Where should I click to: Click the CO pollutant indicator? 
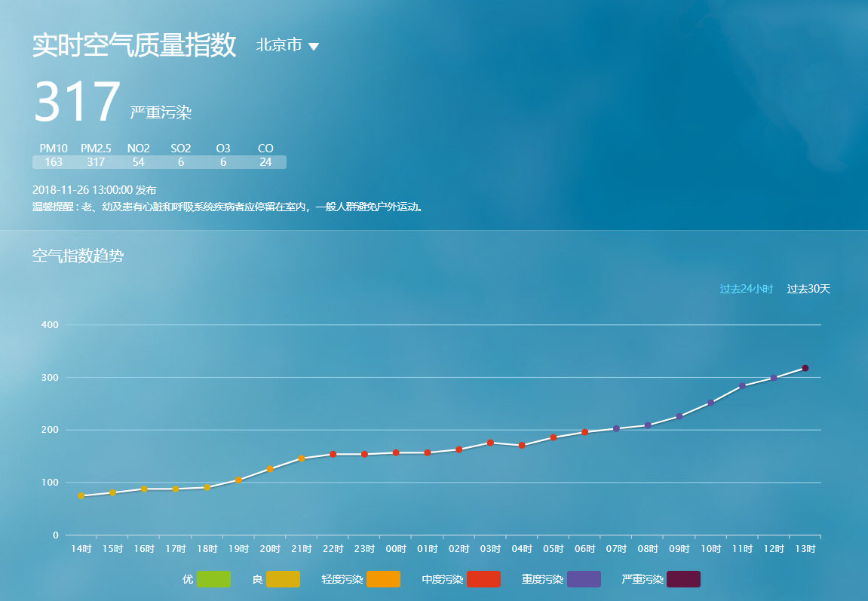(x=265, y=148)
